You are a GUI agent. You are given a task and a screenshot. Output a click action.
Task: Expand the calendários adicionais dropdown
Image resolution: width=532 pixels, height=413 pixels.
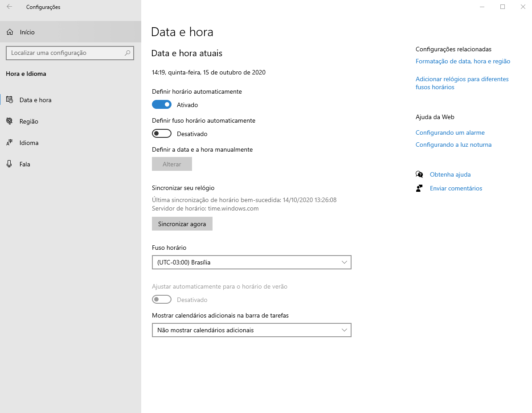pos(251,330)
